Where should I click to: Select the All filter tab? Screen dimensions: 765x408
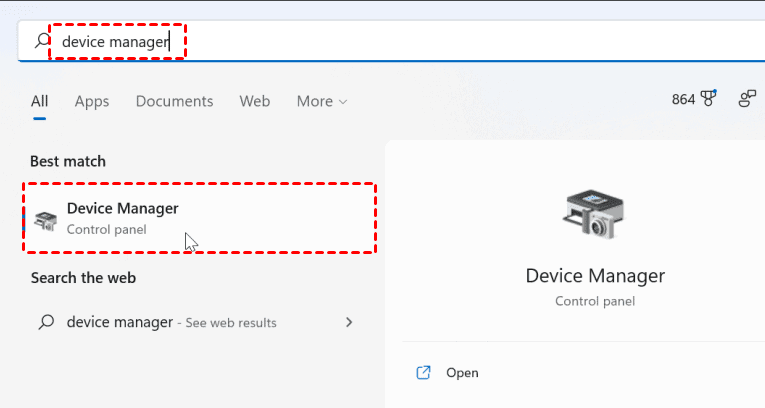pyautogui.click(x=40, y=101)
